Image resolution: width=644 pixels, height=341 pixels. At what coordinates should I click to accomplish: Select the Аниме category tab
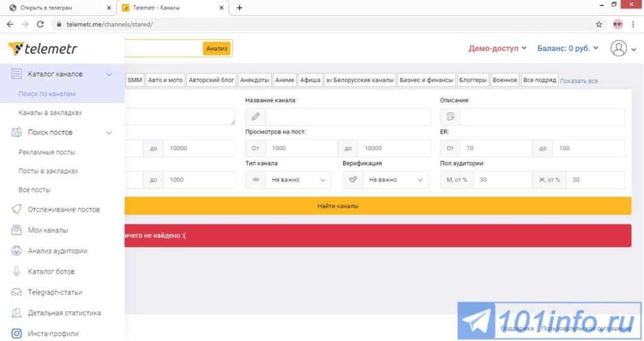click(x=284, y=80)
